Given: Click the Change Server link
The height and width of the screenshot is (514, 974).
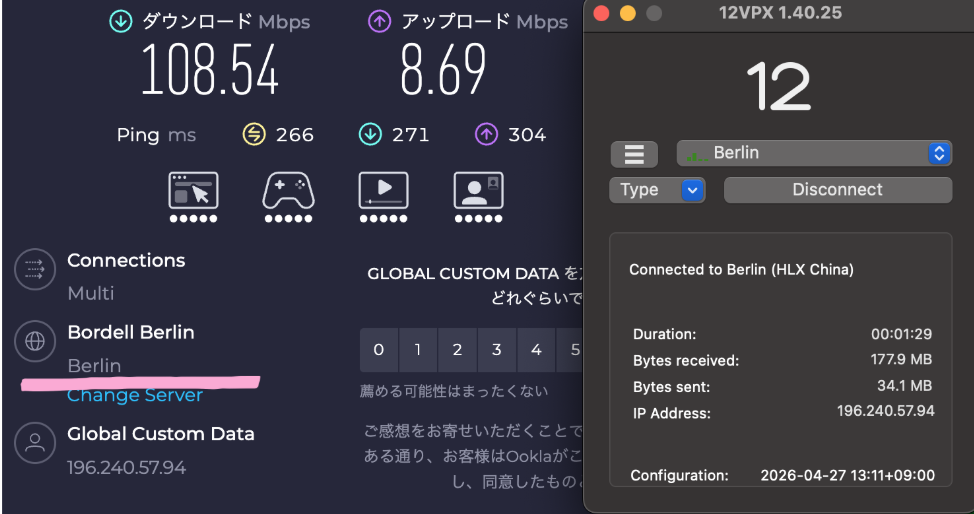Looking at the screenshot, I should [x=134, y=396].
